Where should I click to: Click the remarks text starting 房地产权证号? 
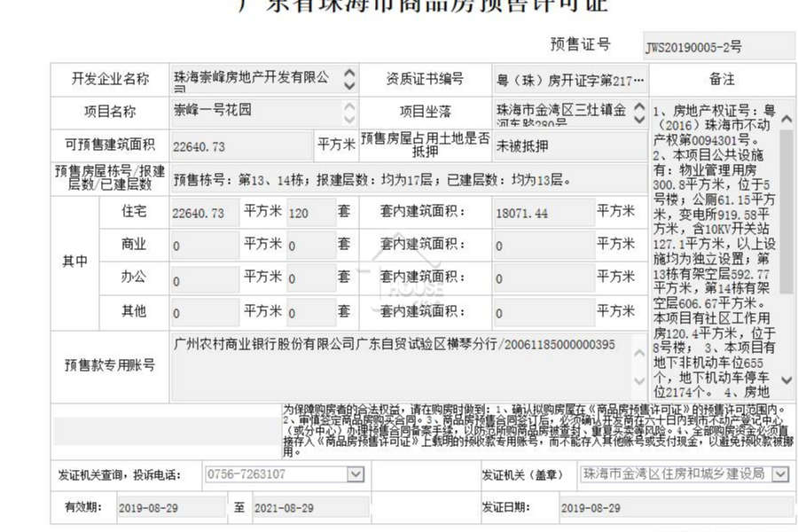coord(715,252)
